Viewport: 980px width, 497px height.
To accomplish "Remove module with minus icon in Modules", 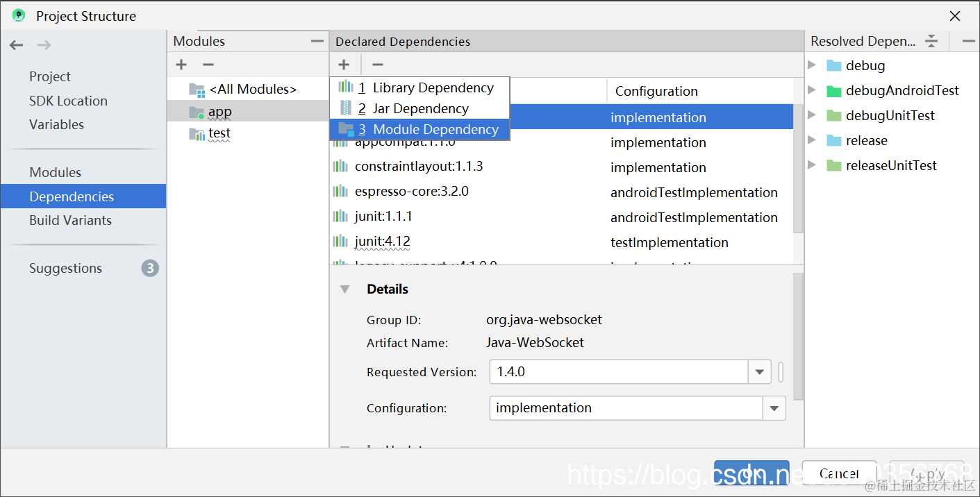I will point(208,65).
